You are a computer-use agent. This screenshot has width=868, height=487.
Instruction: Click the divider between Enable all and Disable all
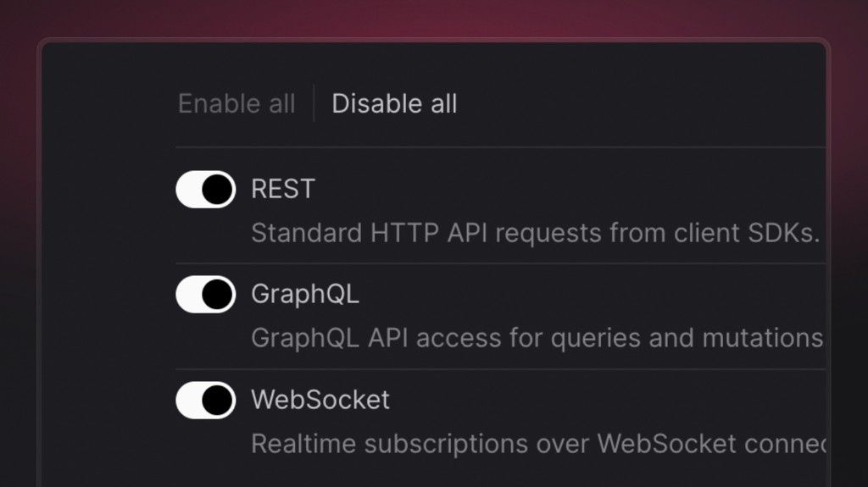coord(314,103)
